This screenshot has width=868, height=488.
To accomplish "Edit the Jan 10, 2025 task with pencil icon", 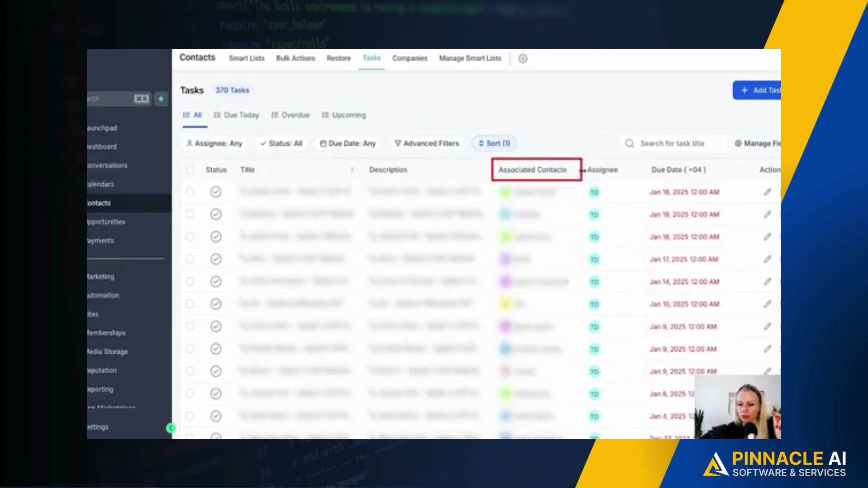I will pyautogui.click(x=768, y=304).
